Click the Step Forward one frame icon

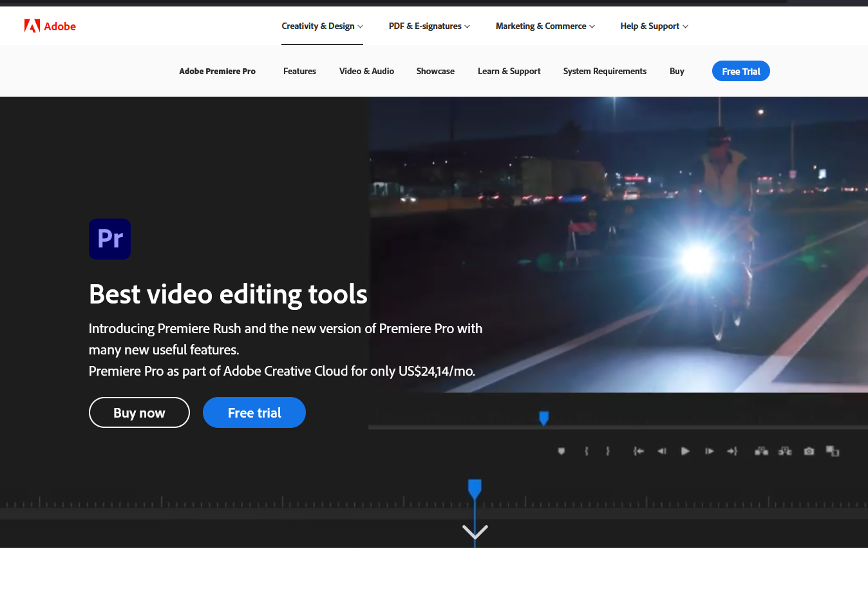[709, 451]
